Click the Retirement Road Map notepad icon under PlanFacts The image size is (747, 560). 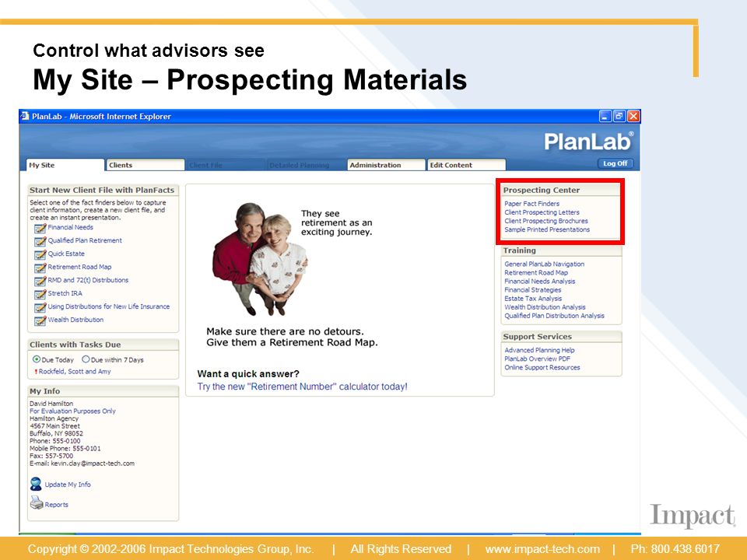[x=40, y=268]
